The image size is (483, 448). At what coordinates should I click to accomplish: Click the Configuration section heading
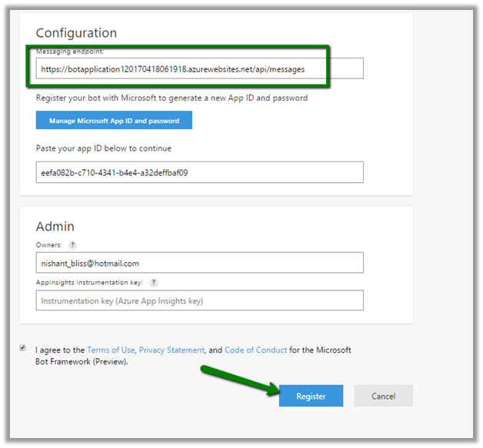click(76, 33)
